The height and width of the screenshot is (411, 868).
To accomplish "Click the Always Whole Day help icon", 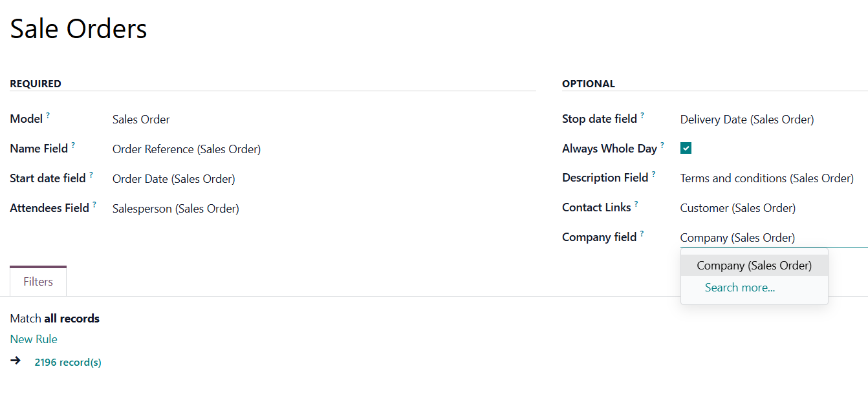I will (662, 145).
